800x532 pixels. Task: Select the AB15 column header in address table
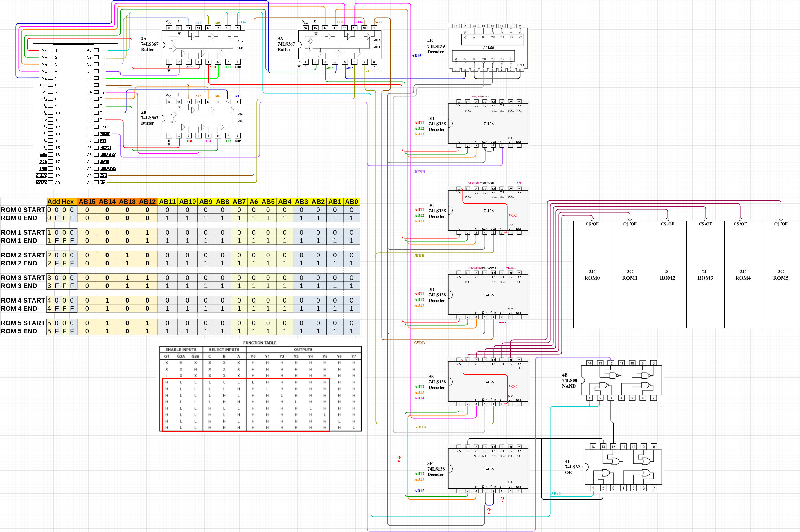(x=87, y=202)
